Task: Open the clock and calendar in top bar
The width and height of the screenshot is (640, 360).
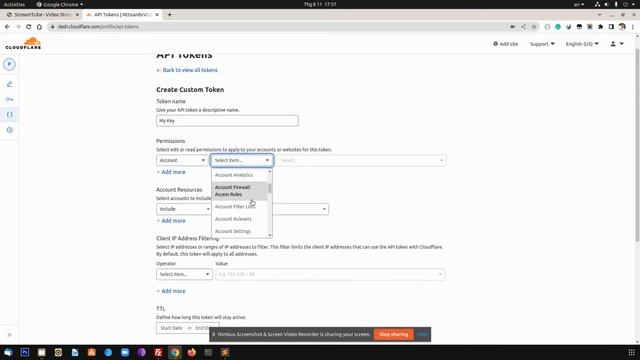Action: click(x=320, y=4)
